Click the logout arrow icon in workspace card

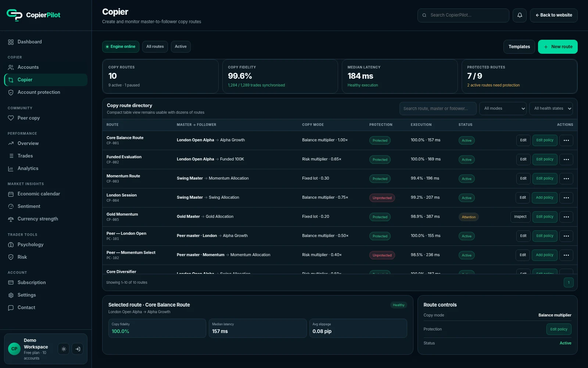click(x=78, y=349)
